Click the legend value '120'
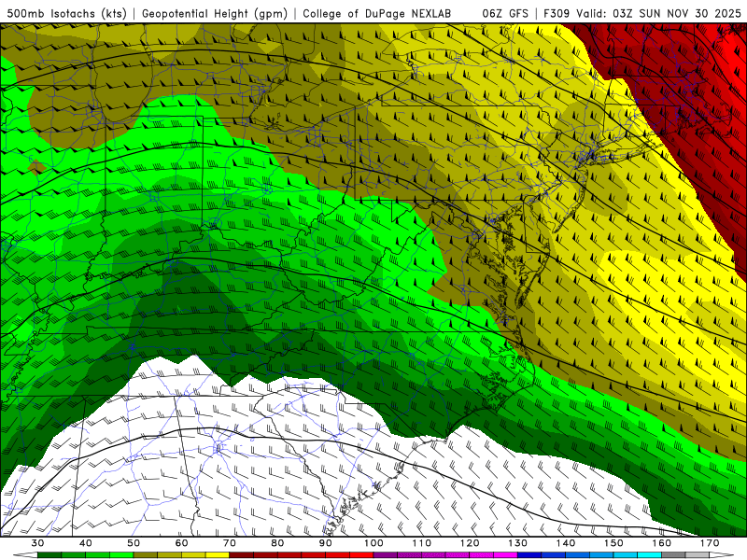Image resolution: width=747 pixels, height=560 pixels. coord(470,543)
